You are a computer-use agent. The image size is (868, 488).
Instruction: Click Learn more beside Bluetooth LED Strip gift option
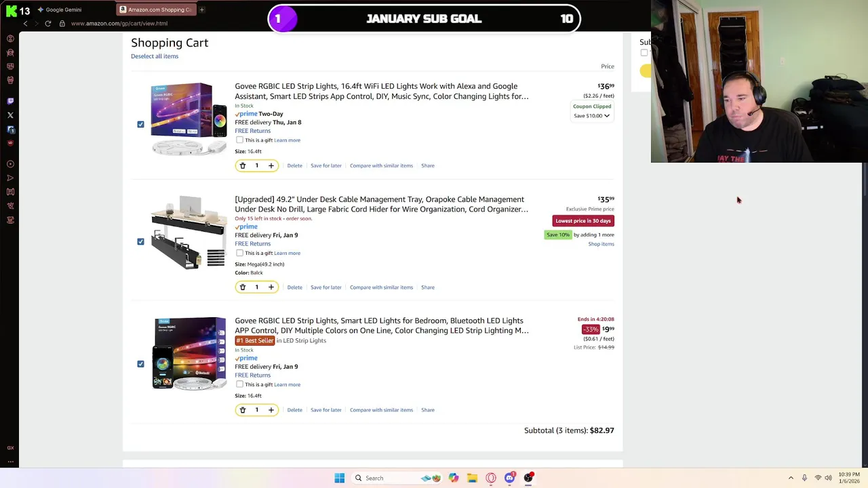(287, 385)
